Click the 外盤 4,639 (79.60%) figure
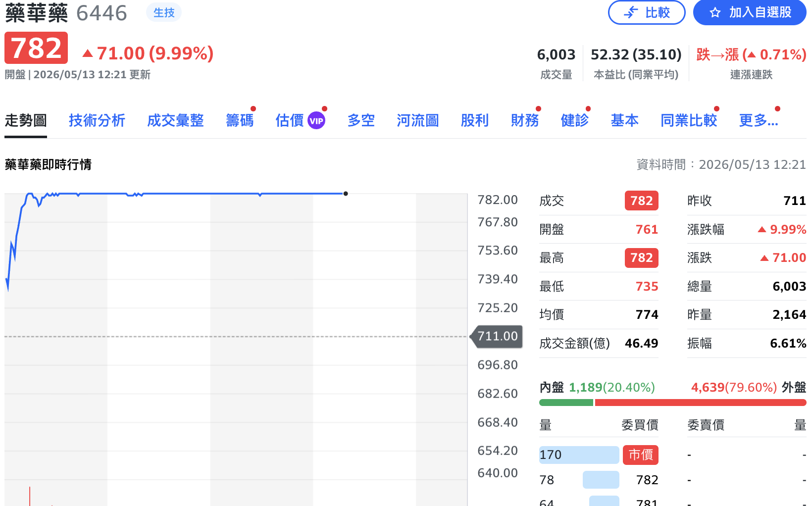 point(734,387)
